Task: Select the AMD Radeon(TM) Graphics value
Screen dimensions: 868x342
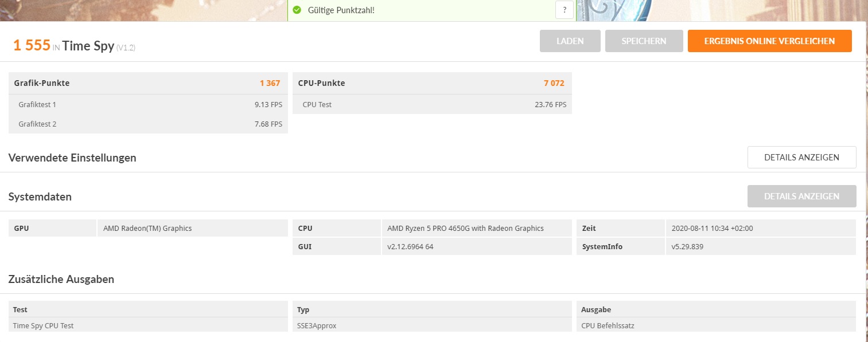Action: (147, 228)
